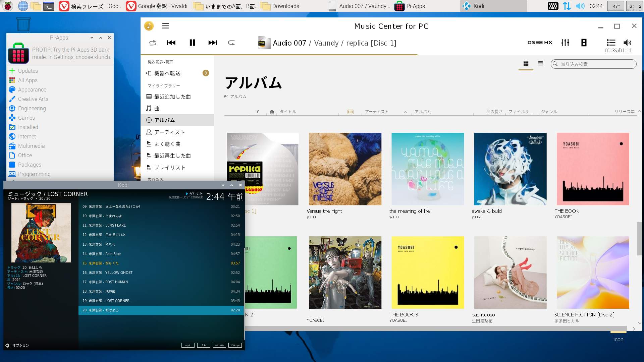This screenshot has height=362, width=644.
Task: Open Internet category in Pi-Apps
Action: (60, 136)
